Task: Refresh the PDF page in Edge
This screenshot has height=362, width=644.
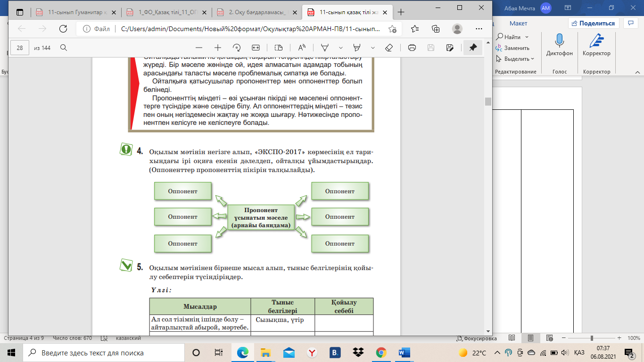Action: pos(63,29)
